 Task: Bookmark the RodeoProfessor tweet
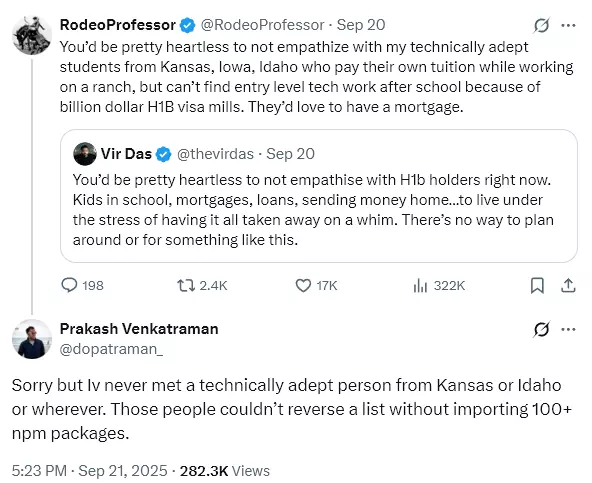click(x=537, y=285)
